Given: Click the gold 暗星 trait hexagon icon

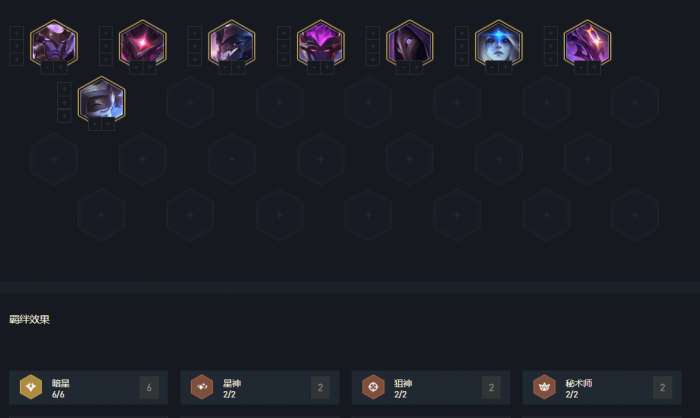Looking at the screenshot, I should [31, 387].
